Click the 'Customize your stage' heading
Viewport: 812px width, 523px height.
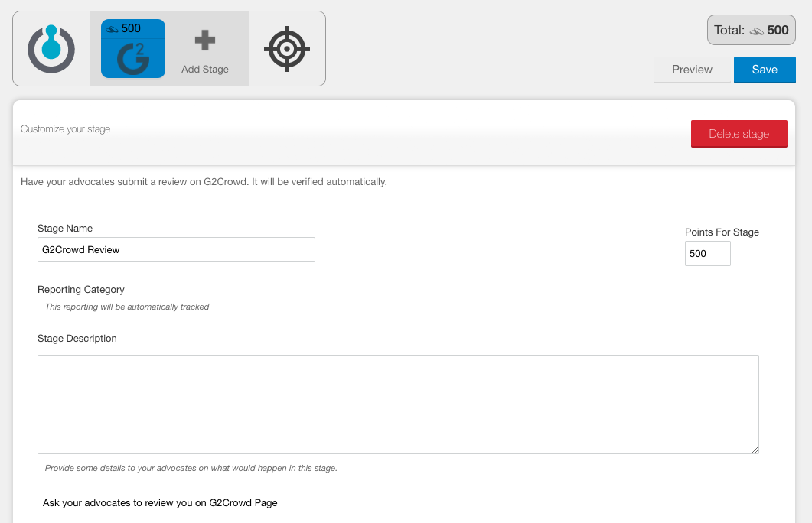coord(65,128)
